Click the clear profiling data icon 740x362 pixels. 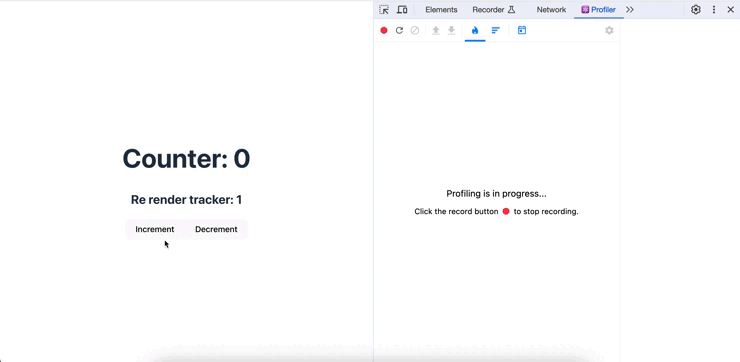(x=415, y=30)
